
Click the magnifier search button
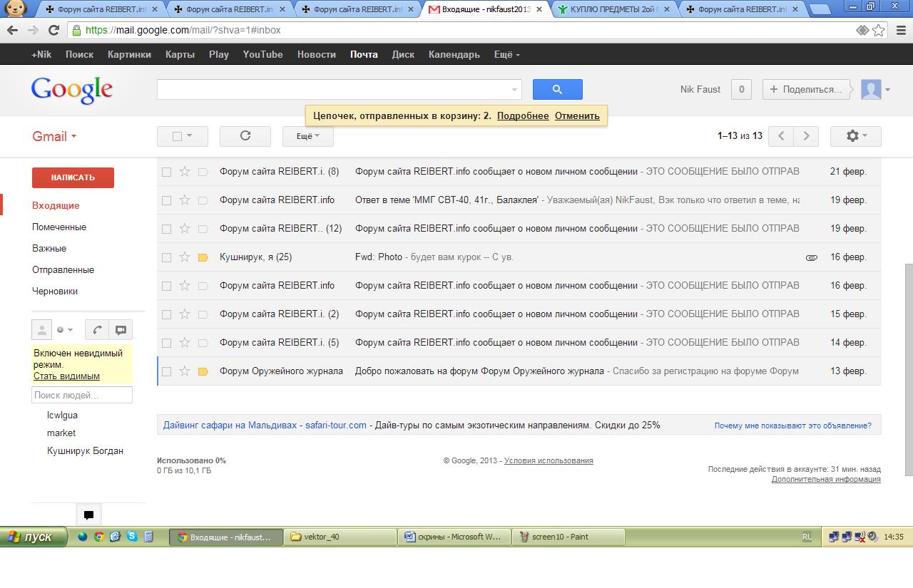click(558, 89)
